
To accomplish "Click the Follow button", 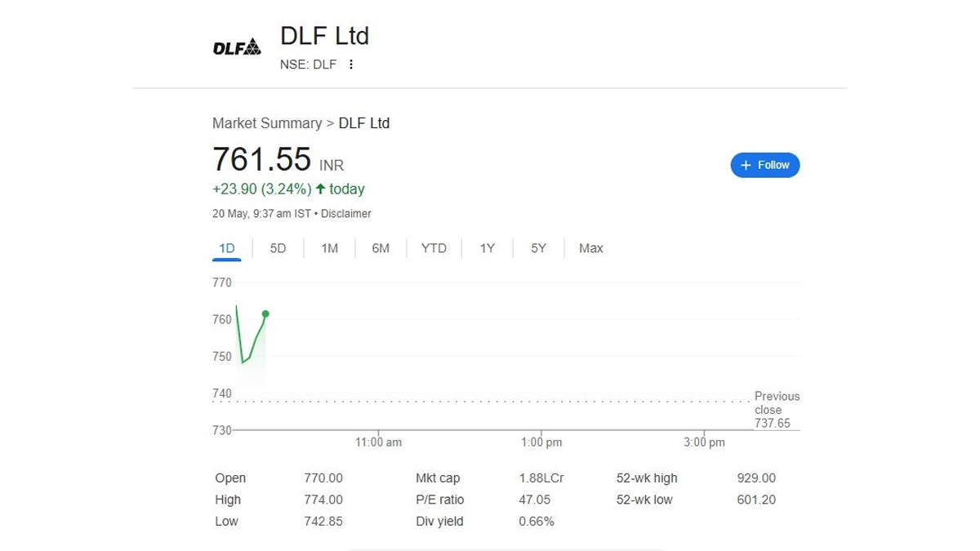I will pos(765,165).
